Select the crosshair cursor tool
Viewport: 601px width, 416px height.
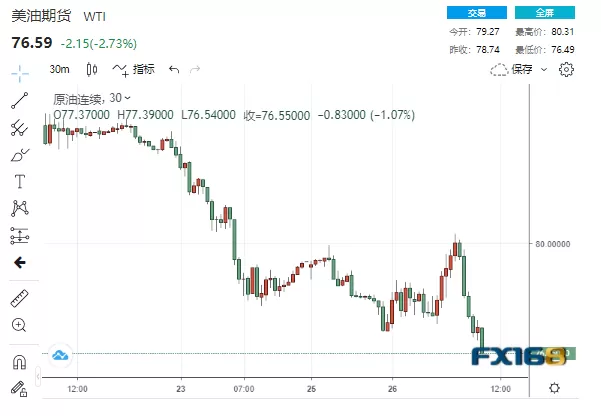pyautogui.click(x=20, y=73)
